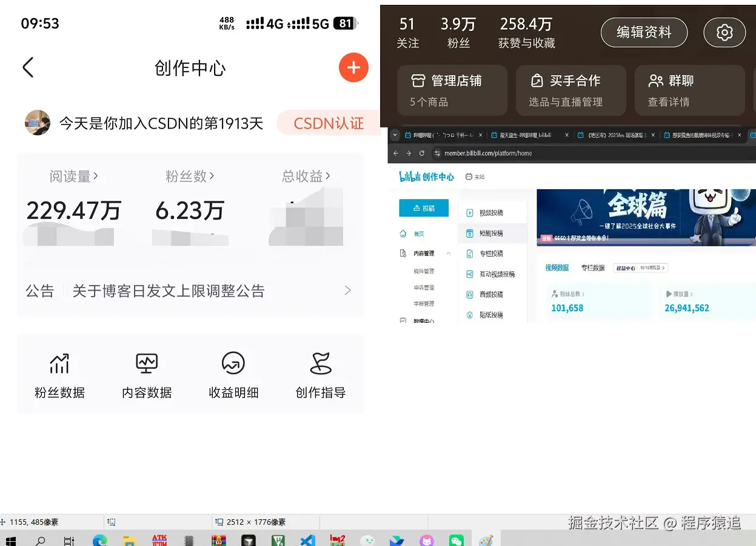Open the browser tab search dropdown arrow

[x=395, y=135]
